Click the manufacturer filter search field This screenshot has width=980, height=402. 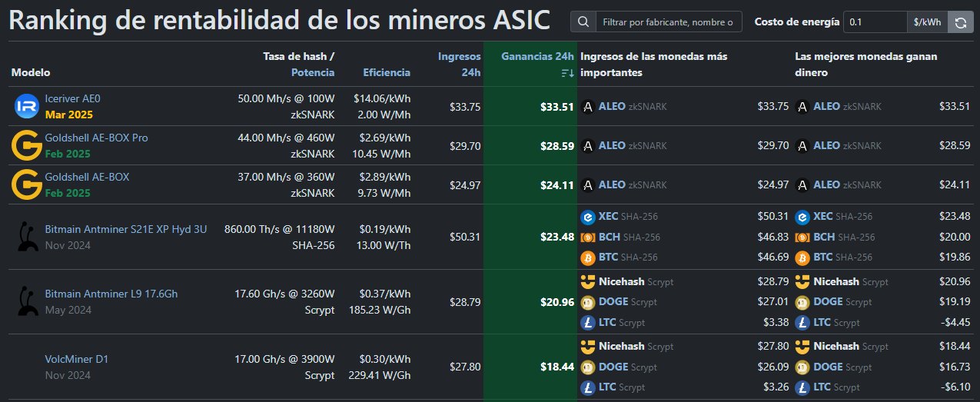coord(669,22)
